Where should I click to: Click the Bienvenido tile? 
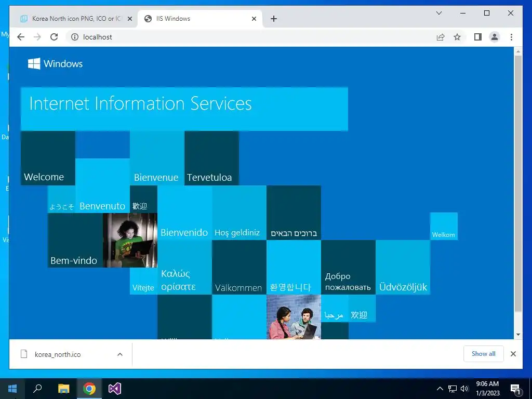point(184,212)
